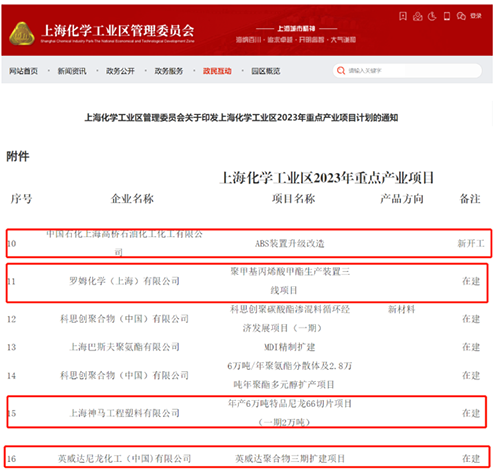
Task: Click the 聚甲基丙烯酸甲酯生产装置三线项目 cell
Action: coord(290,281)
